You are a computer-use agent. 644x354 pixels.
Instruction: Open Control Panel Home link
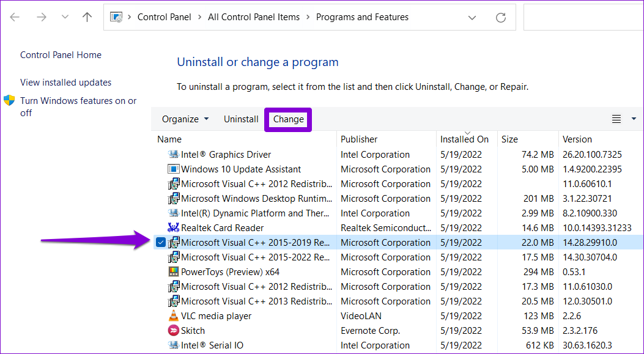pos(61,55)
